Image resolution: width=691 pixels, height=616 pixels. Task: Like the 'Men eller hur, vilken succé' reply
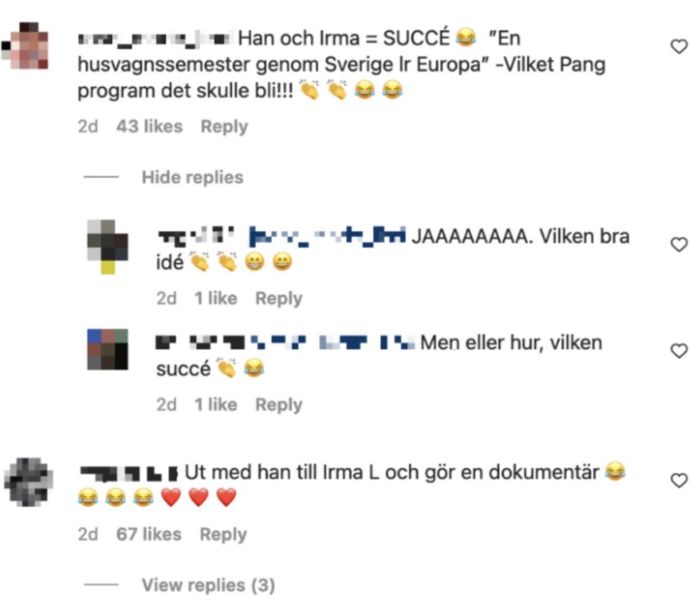679,351
